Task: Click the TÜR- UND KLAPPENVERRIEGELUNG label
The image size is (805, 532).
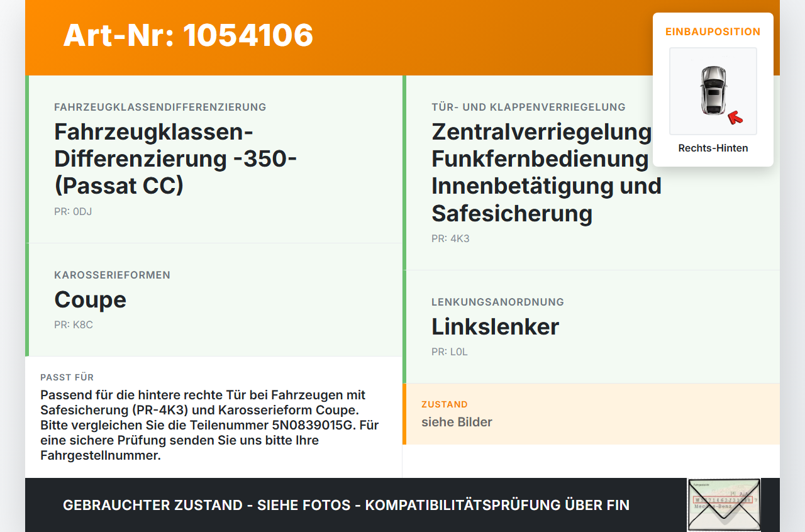Action: 528,108
